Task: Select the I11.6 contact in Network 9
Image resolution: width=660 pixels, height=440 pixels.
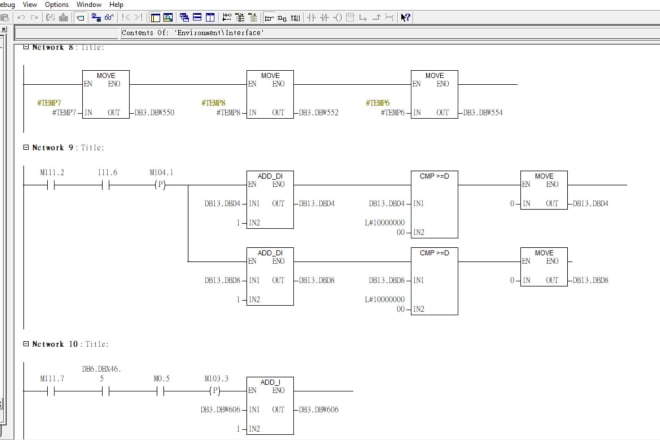Action: [106, 185]
